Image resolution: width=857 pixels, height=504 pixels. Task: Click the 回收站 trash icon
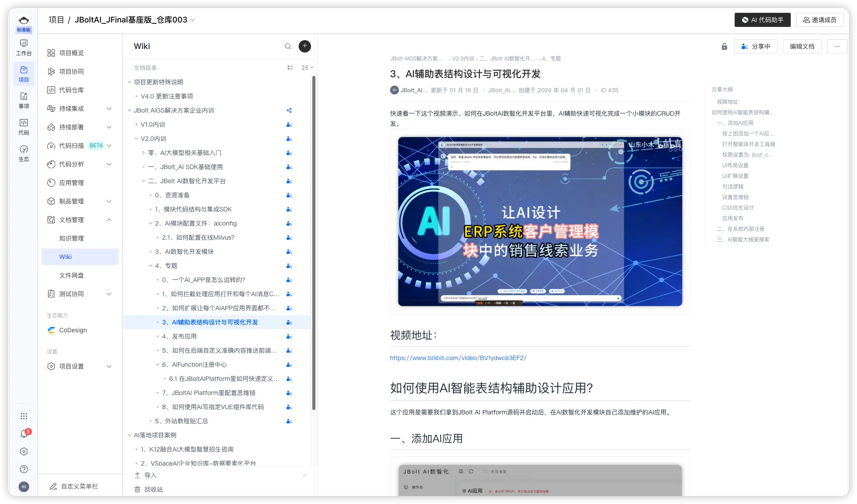coord(137,489)
